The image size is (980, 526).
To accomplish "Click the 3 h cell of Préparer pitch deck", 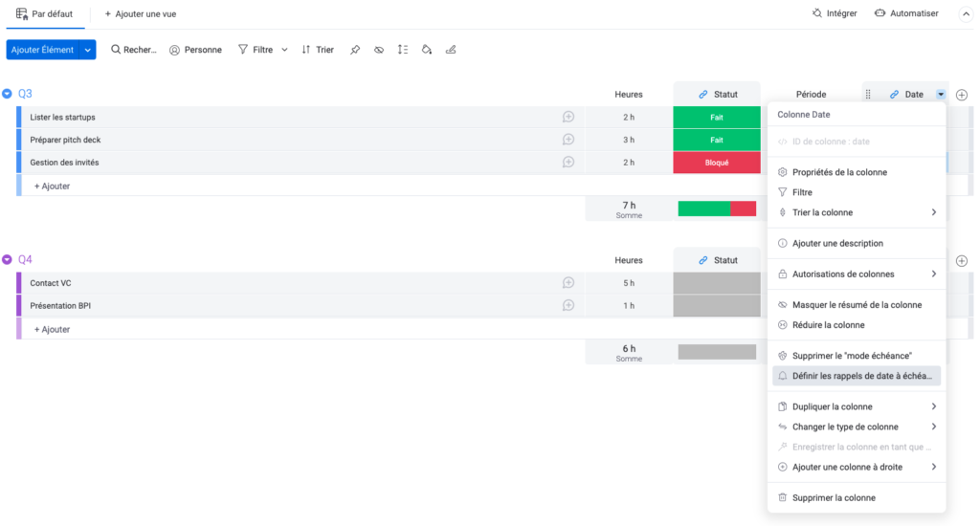I will (629, 140).
